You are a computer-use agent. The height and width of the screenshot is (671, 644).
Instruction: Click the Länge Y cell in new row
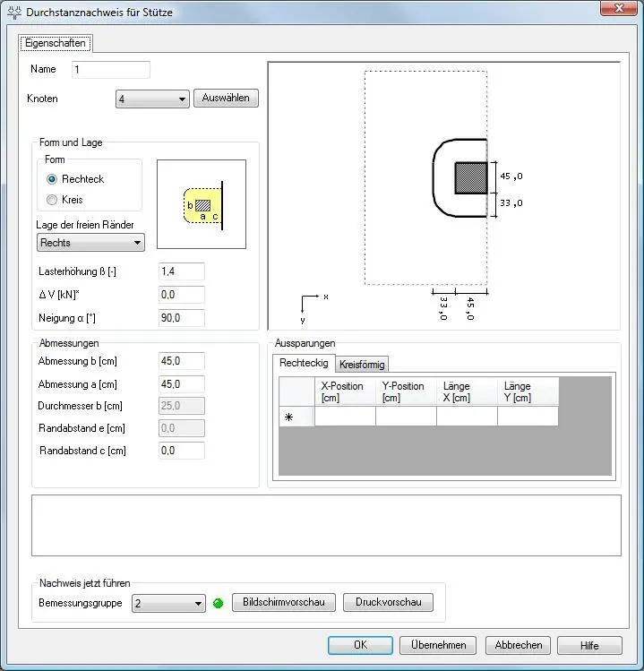(528, 417)
